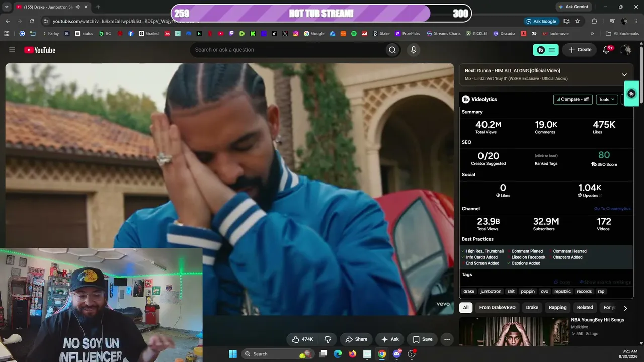Click the 'jumbotron' tag
644x362 pixels.
click(491, 291)
